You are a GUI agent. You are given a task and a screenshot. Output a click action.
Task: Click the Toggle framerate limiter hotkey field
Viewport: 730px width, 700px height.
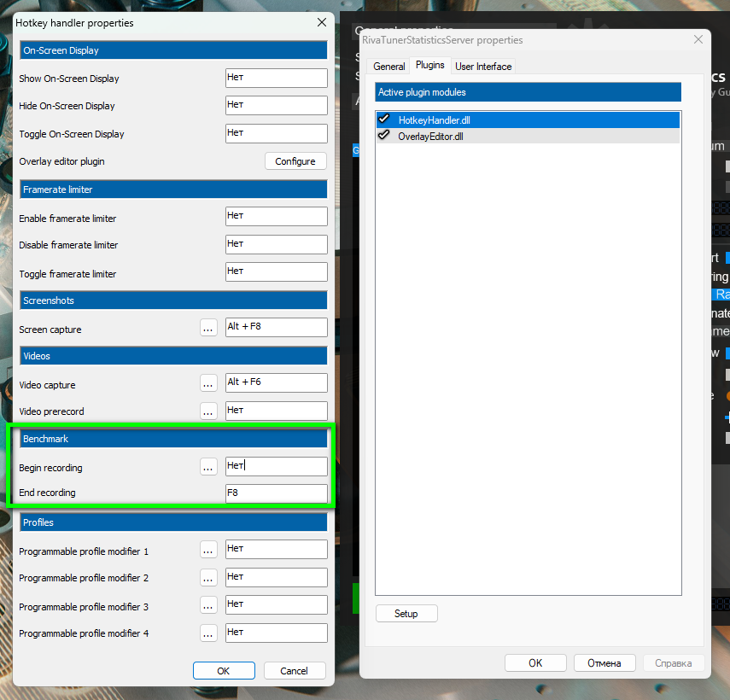[x=276, y=271]
